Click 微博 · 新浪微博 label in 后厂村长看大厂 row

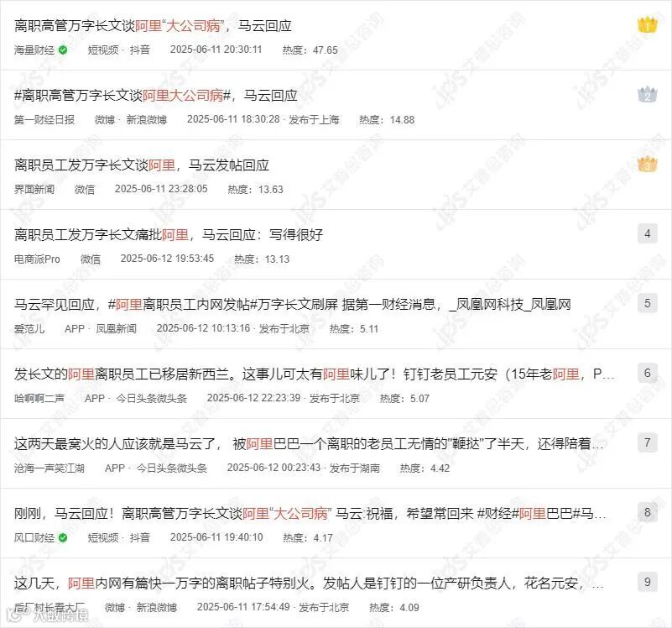(141, 607)
